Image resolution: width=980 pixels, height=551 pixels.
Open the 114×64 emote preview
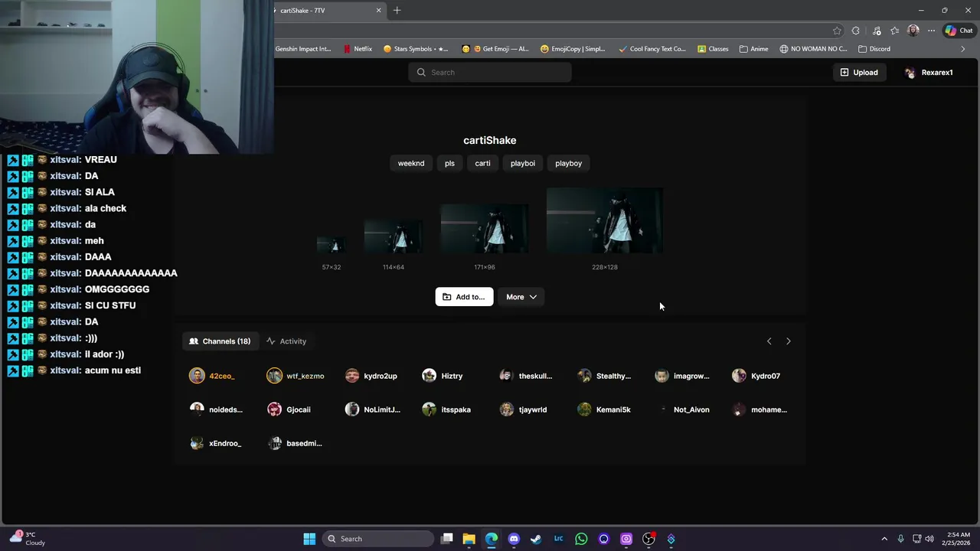pyautogui.click(x=394, y=236)
